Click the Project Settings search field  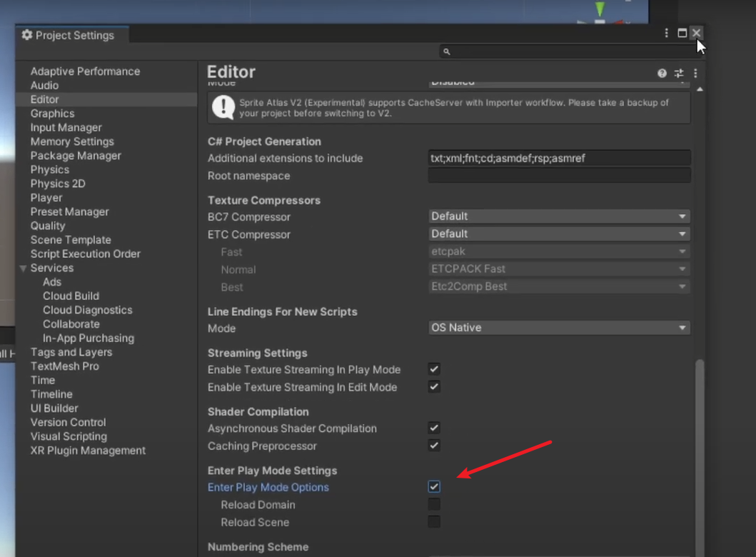pos(571,51)
